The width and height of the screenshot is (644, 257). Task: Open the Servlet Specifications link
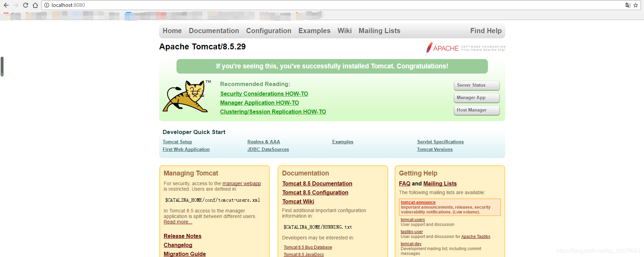point(440,142)
